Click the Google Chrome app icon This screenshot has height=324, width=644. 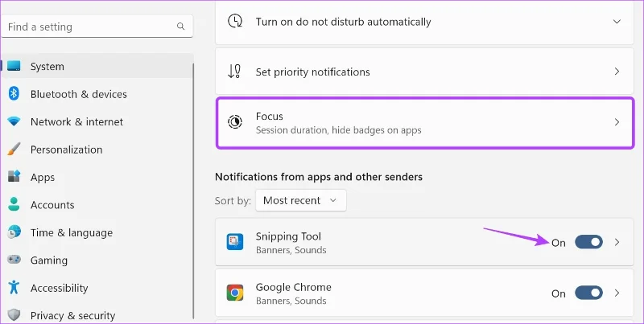pos(235,293)
